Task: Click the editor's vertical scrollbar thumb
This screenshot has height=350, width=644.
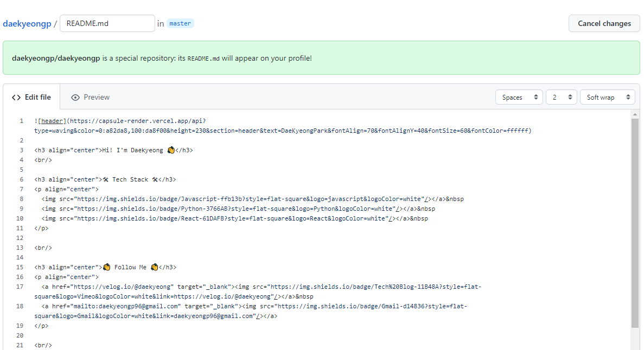Action: [x=635, y=222]
